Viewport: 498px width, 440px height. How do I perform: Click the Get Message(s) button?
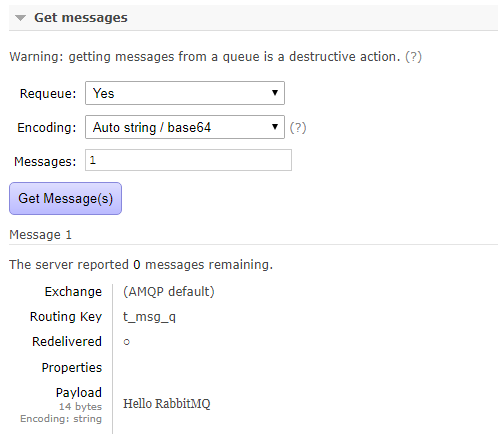click(x=65, y=198)
